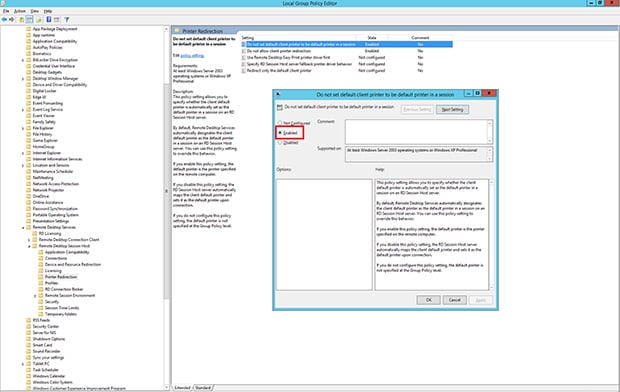Click the policy icon beside the dialog setting name
The image size is (620, 392).
pyautogui.click(x=280, y=107)
